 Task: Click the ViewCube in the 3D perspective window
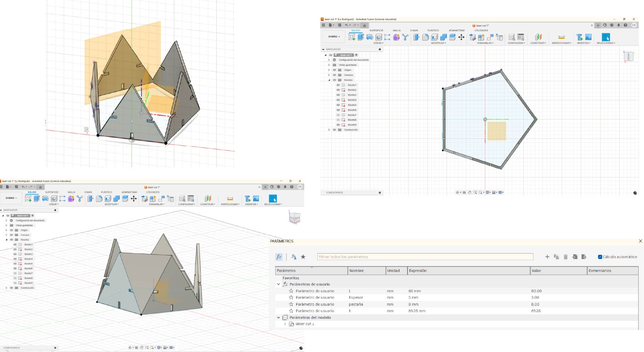pyautogui.click(x=295, y=217)
